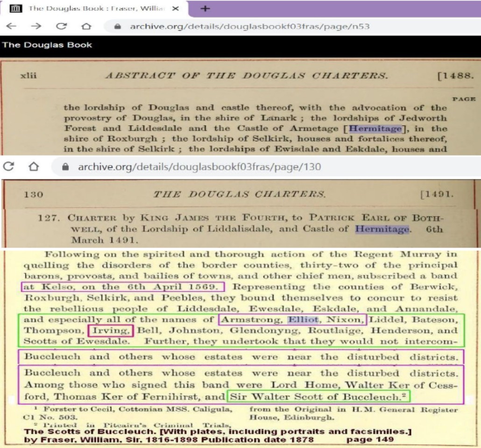Click home icon in second address bar
This screenshot has width=481, height=448.
(x=34, y=167)
